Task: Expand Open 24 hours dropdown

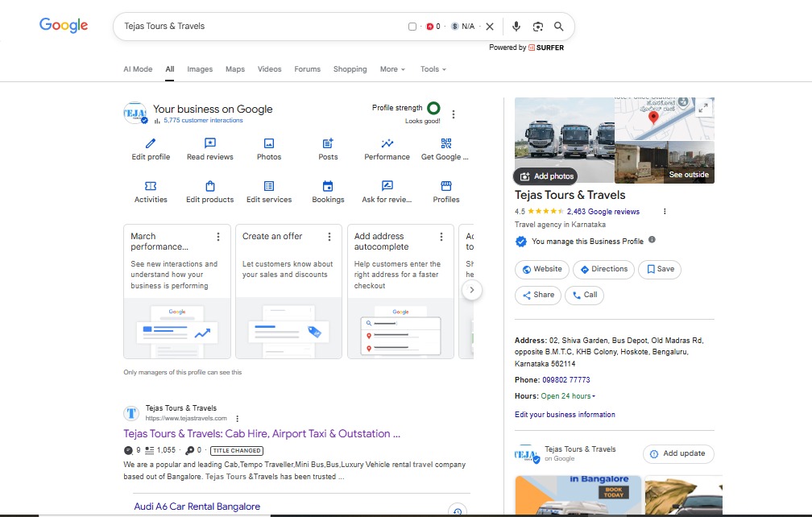Action: click(x=568, y=396)
